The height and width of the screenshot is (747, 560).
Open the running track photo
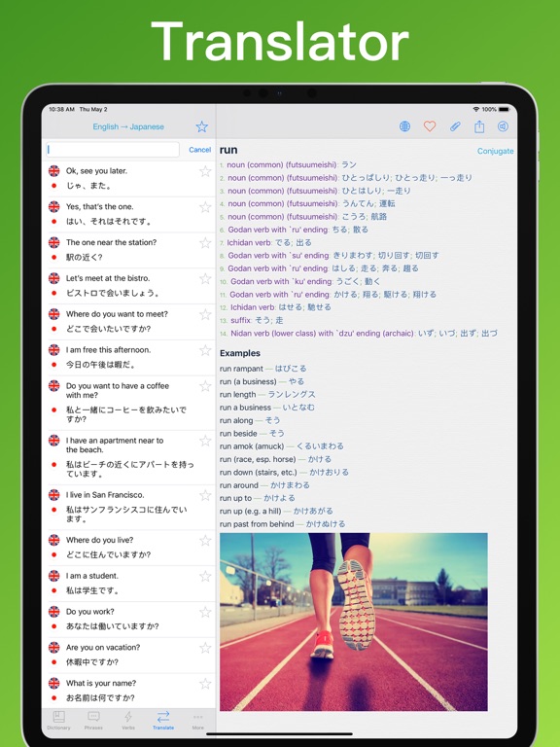tap(353, 622)
